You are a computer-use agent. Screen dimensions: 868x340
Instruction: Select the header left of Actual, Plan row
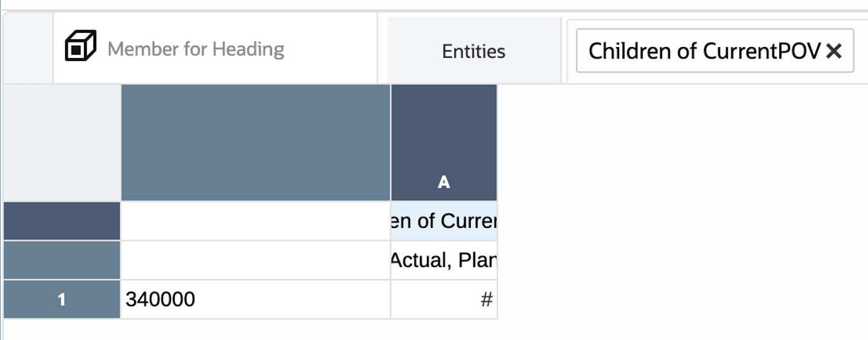pyautogui.click(x=61, y=260)
